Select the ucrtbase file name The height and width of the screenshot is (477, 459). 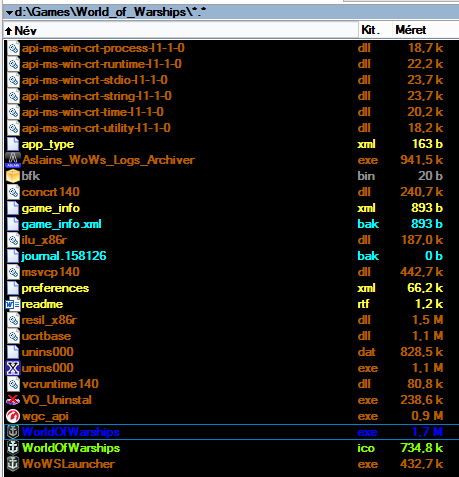click(x=46, y=336)
